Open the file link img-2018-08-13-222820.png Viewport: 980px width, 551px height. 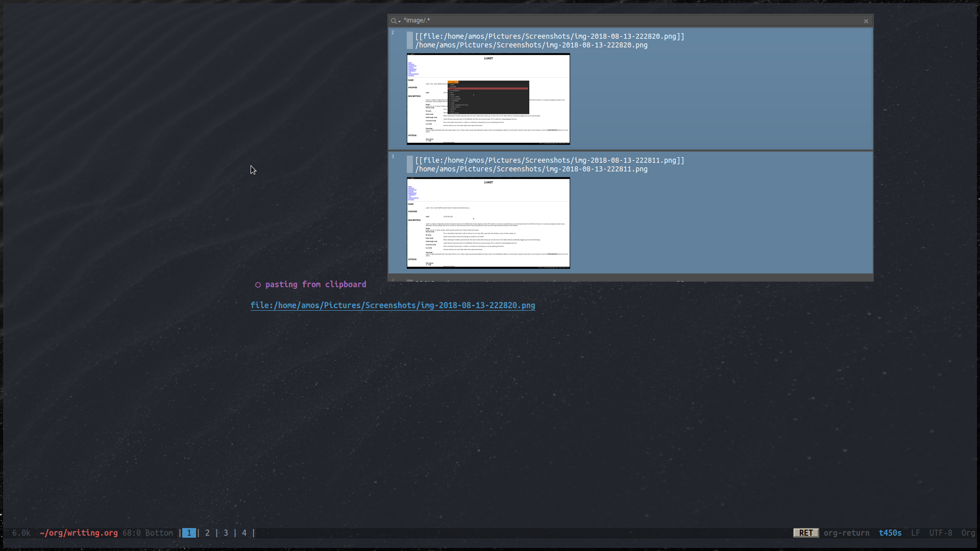(393, 305)
